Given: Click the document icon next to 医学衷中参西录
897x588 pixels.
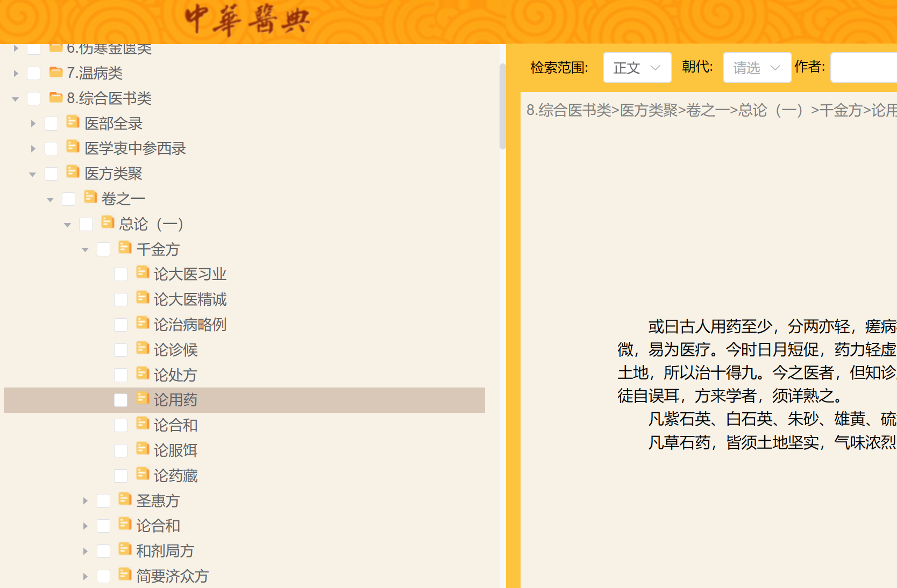Looking at the screenshot, I should [x=73, y=147].
